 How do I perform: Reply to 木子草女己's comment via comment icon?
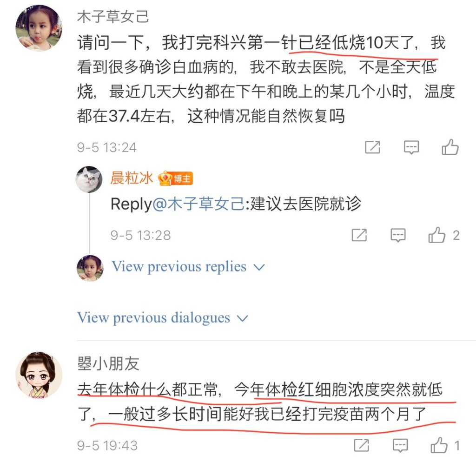coord(411,147)
